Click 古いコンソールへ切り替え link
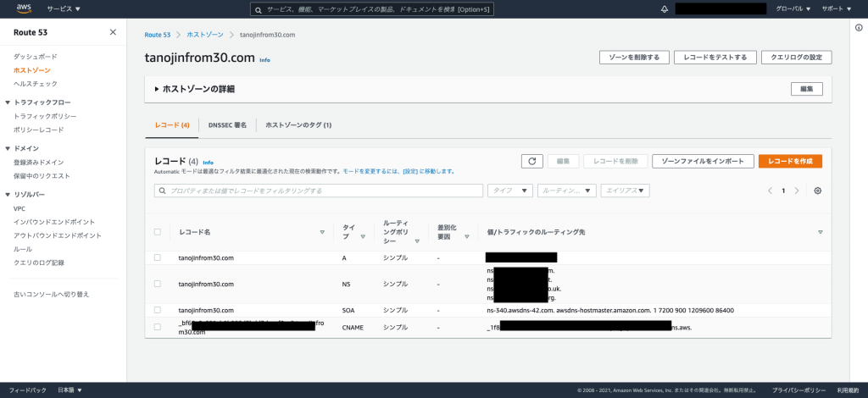Image resolution: width=868 pixels, height=398 pixels. 52,295
